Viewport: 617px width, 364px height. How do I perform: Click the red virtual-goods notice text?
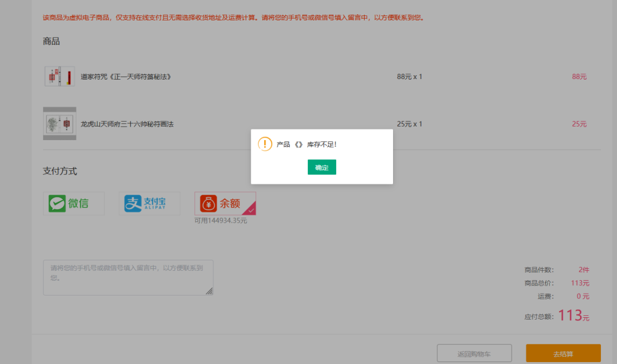click(233, 18)
